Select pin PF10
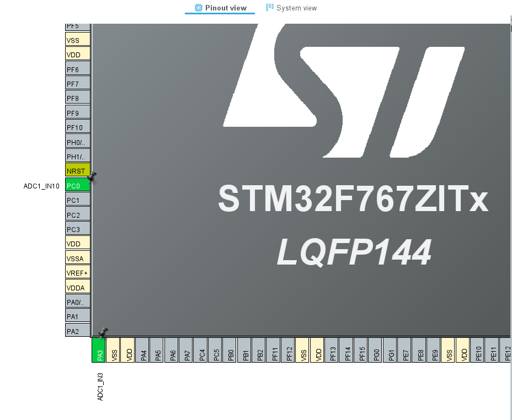Image resolution: width=512 pixels, height=420 pixels. pos(78,126)
